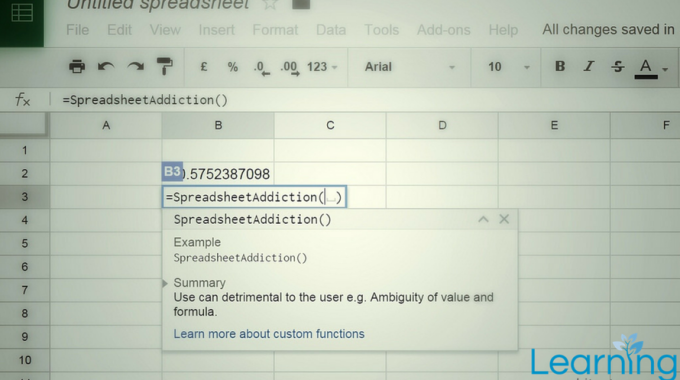
Task: Open the Tools menu
Action: 381,30
